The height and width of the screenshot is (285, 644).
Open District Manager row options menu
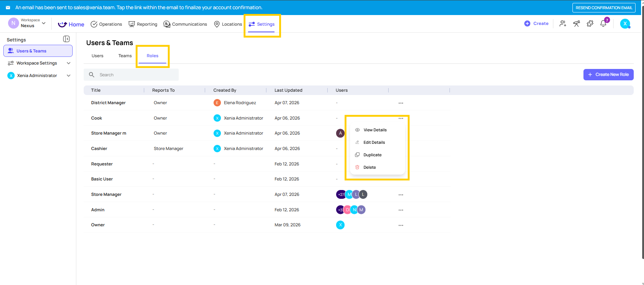(x=401, y=103)
